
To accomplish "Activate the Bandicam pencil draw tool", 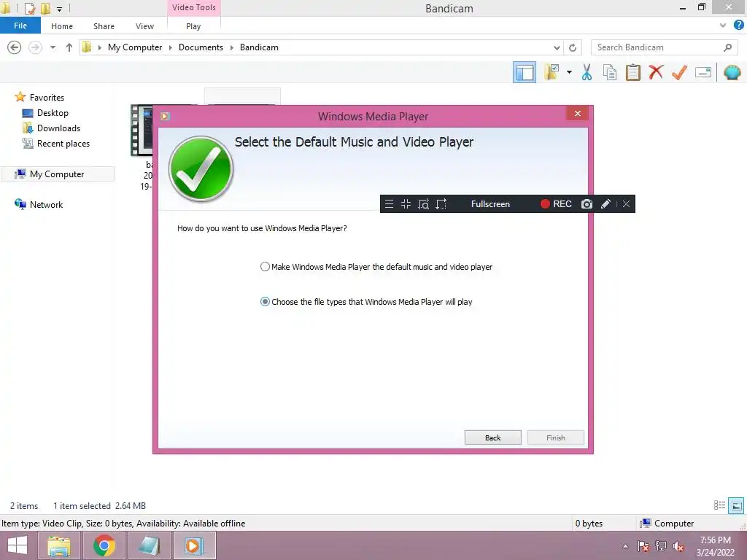I will pyautogui.click(x=605, y=204).
